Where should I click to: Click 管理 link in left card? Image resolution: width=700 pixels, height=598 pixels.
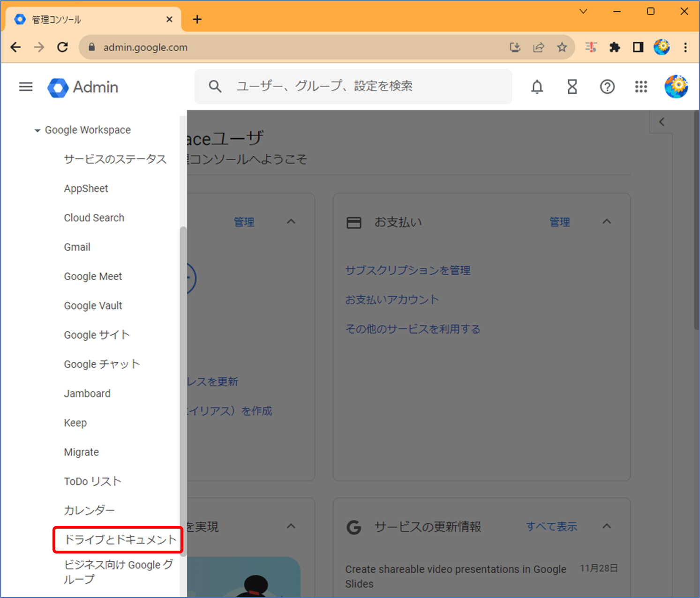[244, 222]
